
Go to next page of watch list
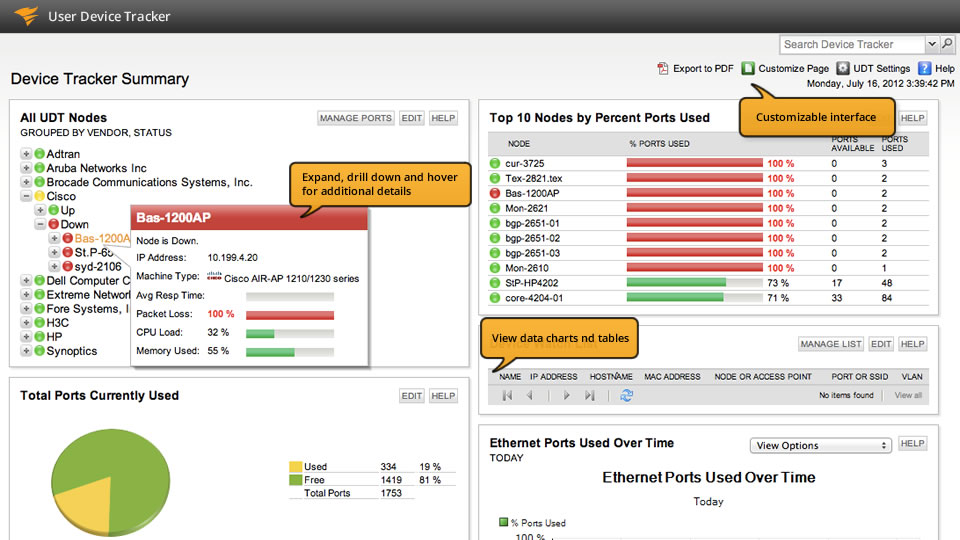click(x=566, y=396)
